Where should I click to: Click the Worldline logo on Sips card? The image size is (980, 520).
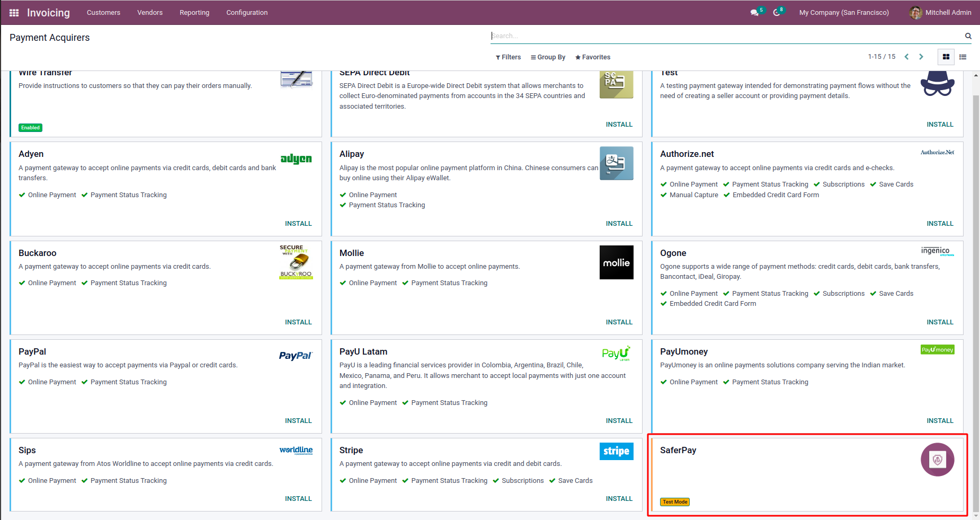pyautogui.click(x=296, y=450)
